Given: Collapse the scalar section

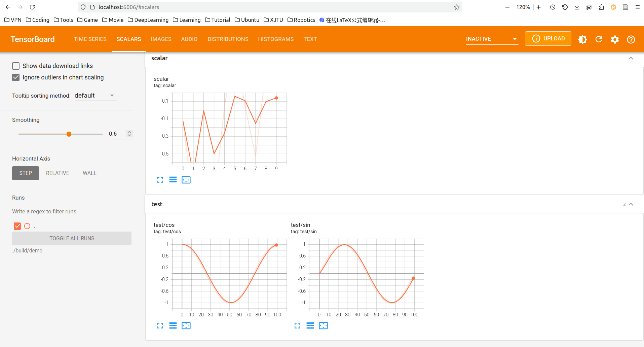Looking at the screenshot, I should pyautogui.click(x=631, y=58).
